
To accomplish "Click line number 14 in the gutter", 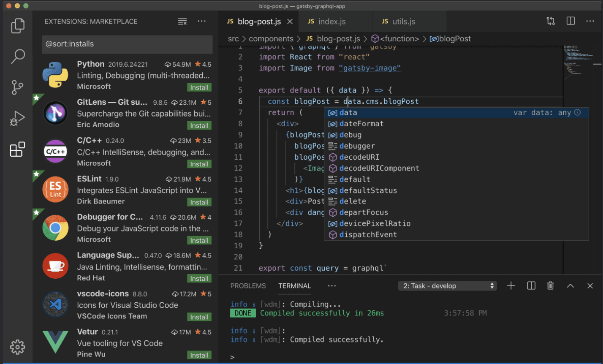I will [x=238, y=190].
